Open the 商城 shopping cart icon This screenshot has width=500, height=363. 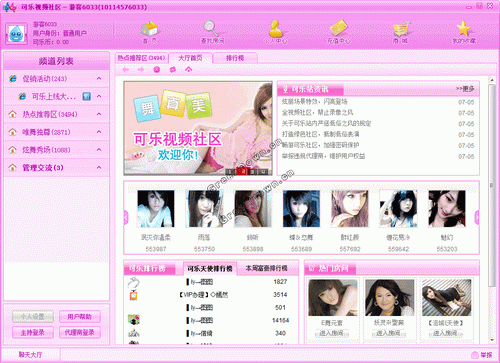pyautogui.click(x=401, y=29)
